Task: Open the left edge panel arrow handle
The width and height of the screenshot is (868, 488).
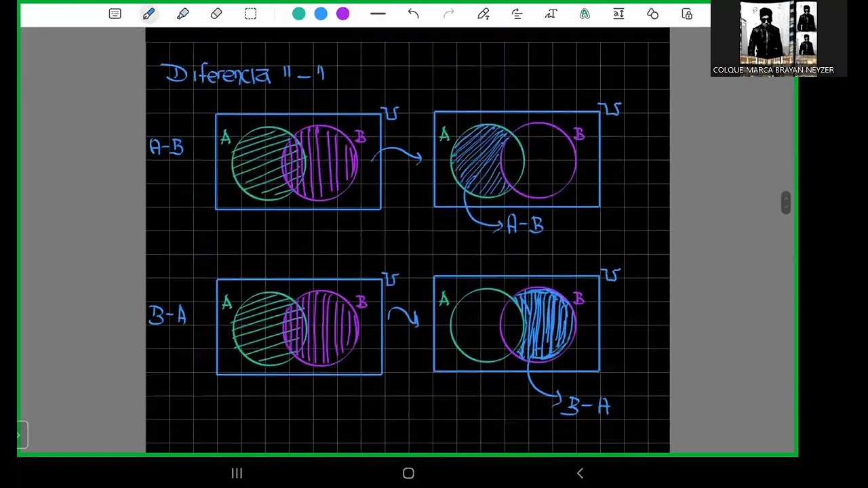Action: [x=22, y=434]
